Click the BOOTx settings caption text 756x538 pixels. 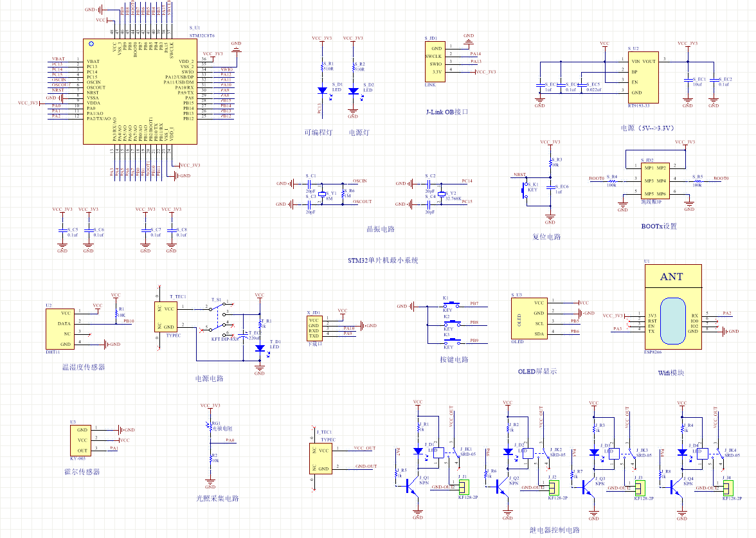click(658, 226)
